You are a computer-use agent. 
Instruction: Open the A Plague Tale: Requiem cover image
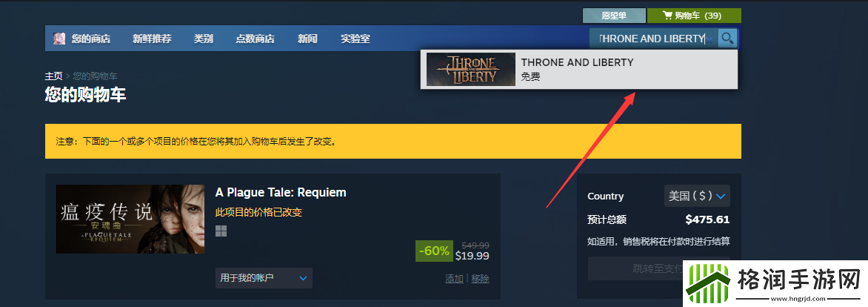point(130,219)
